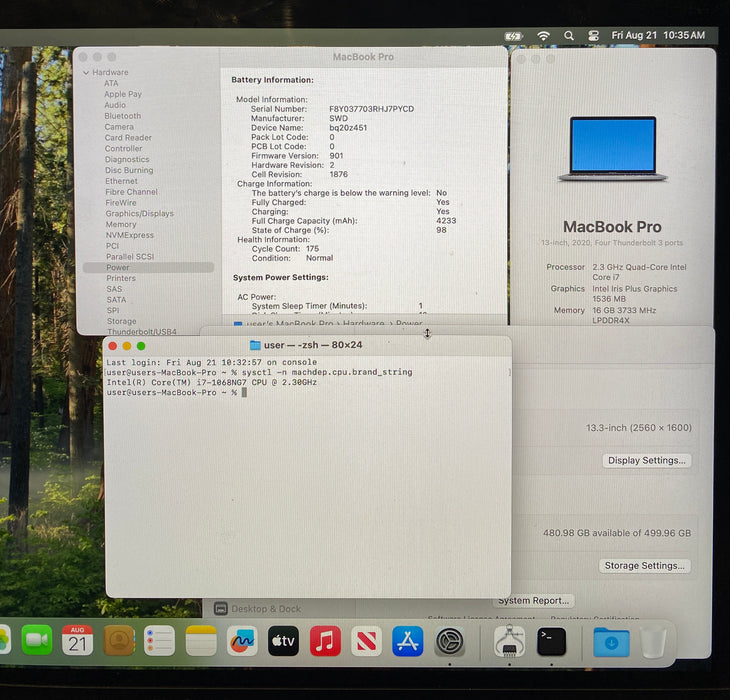This screenshot has width=730, height=700.
Task: Select ATA in the Hardware list
Action: pyautogui.click(x=111, y=83)
